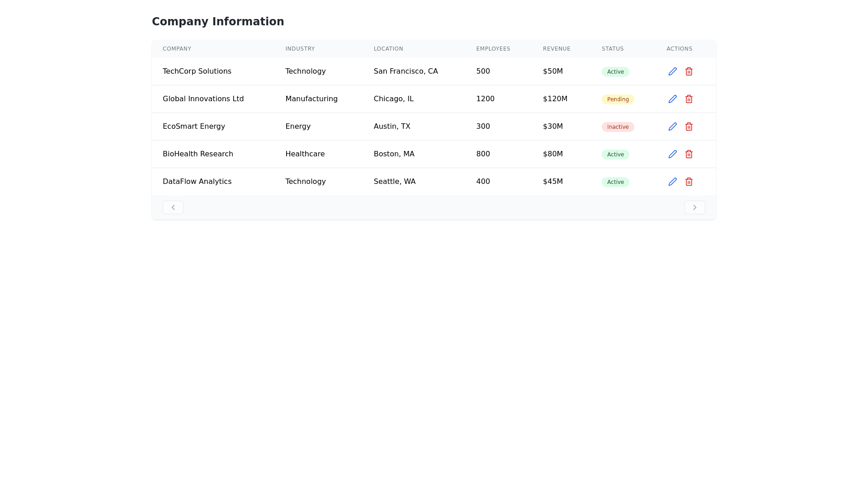Open edit for BioHealth Research
The width and height of the screenshot is (868, 488).
(673, 154)
